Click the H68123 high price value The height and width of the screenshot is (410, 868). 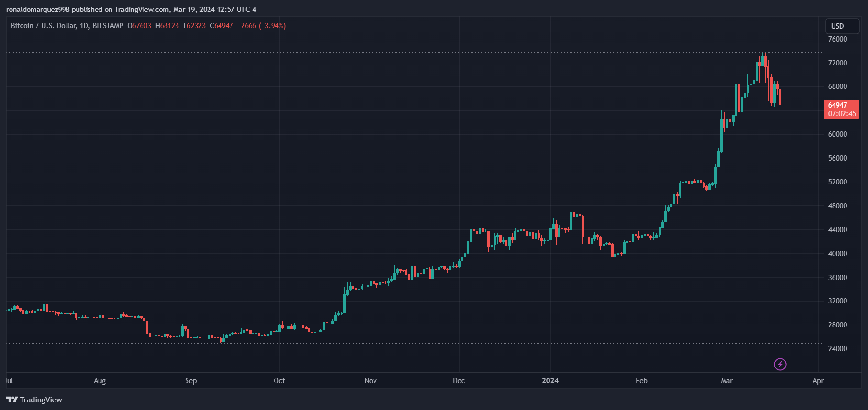[x=167, y=26]
